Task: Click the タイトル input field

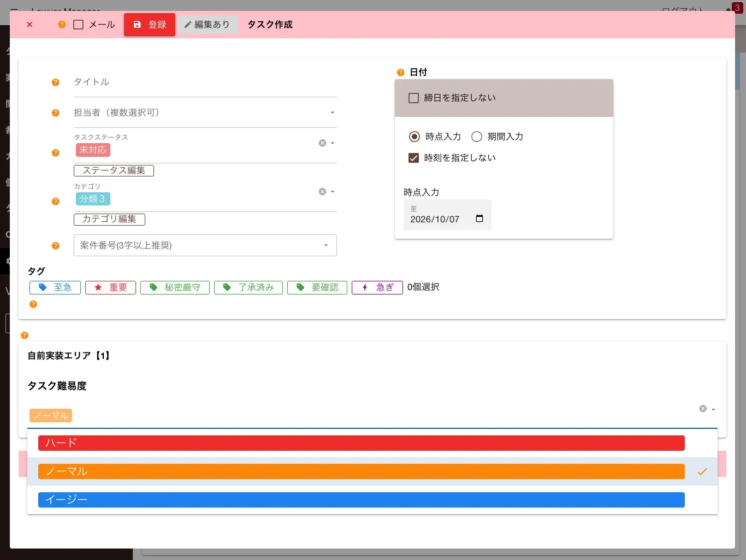Action: coord(205,83)
